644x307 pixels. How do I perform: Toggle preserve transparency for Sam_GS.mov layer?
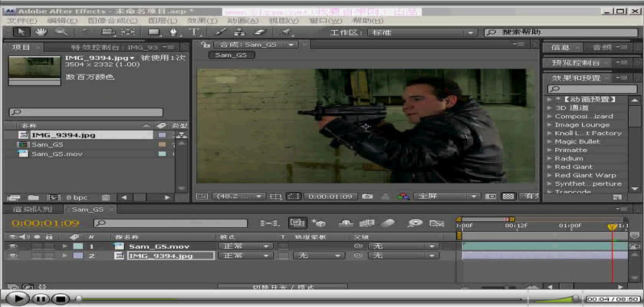pyautogui.click(x=283, y=246)
